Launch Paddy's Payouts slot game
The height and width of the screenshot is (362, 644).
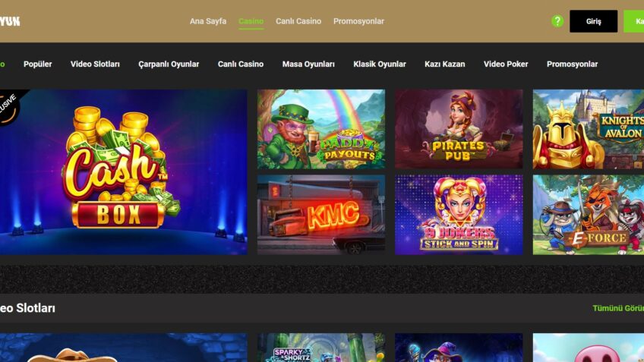321,129
